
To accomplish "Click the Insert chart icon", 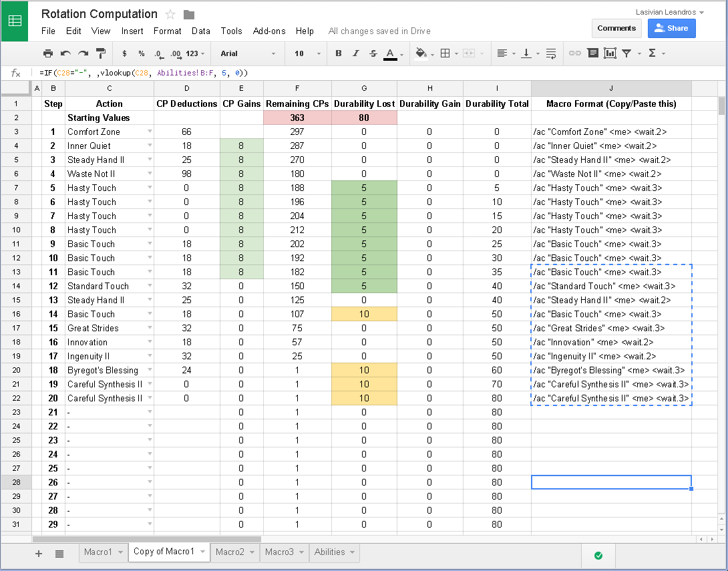I will [x=610, y=53].
